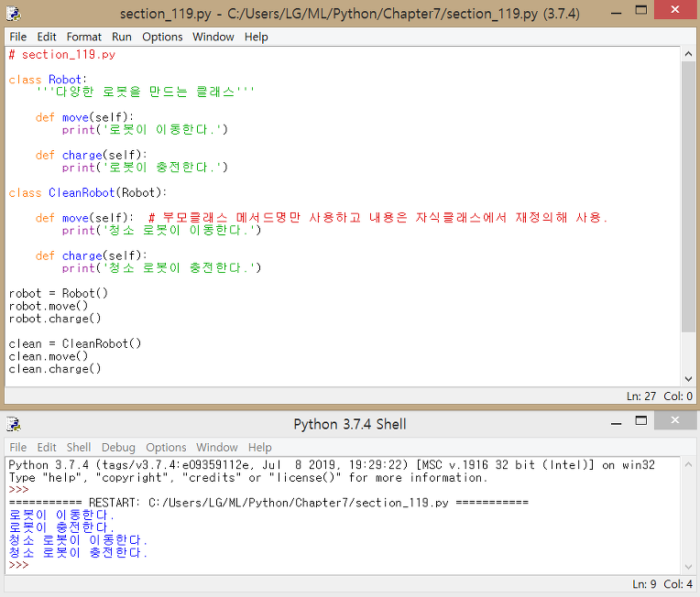Close the section_119.py editor window
The width and height of the screenshot is (700, 597).
675,9
